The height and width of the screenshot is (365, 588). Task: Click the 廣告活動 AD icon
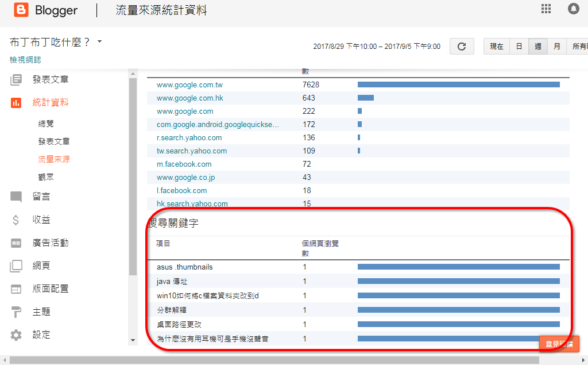pyautogui.click(x=16, y=243)
